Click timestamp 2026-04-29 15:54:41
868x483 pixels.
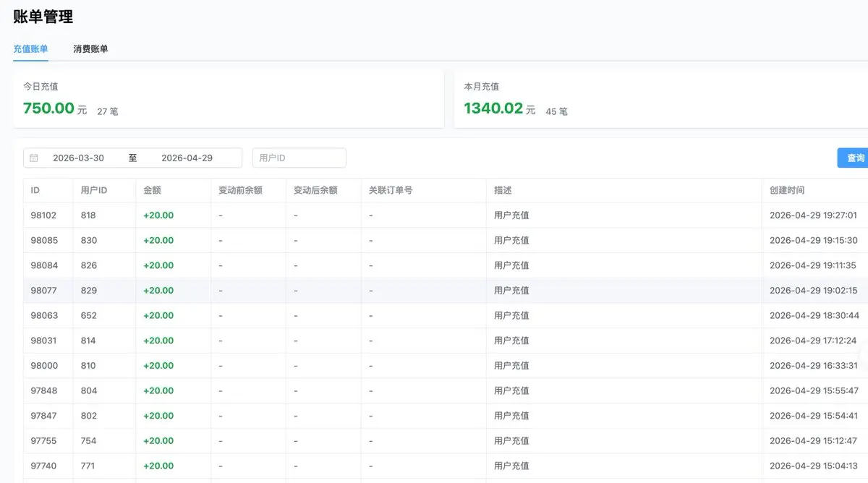tap(814, 416)
